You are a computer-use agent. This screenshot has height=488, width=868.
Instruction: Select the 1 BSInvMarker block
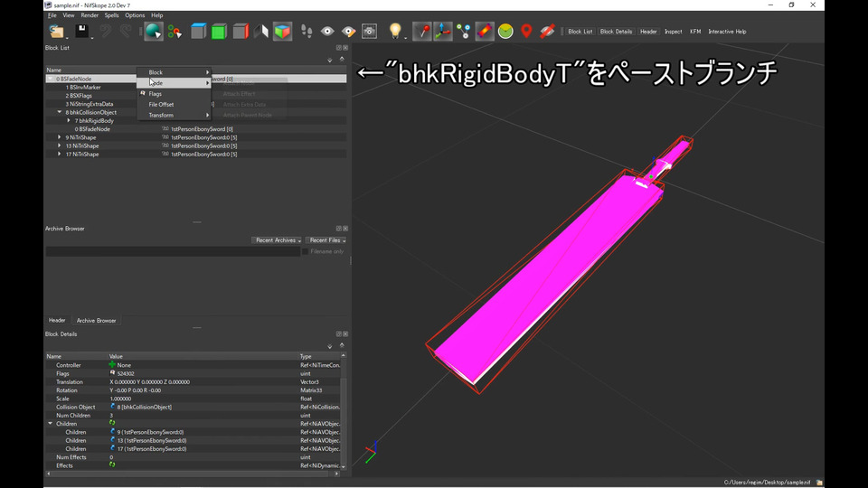point(83,88)
